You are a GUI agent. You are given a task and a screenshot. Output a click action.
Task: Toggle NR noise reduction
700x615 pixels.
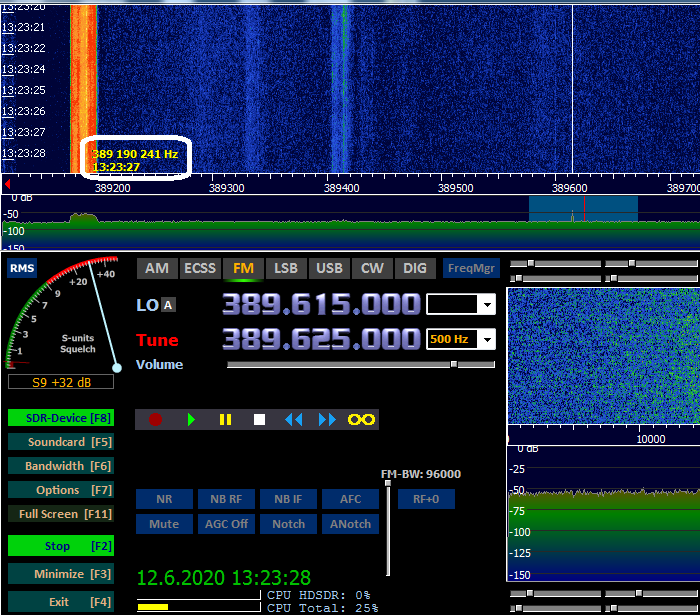(164, 499)
